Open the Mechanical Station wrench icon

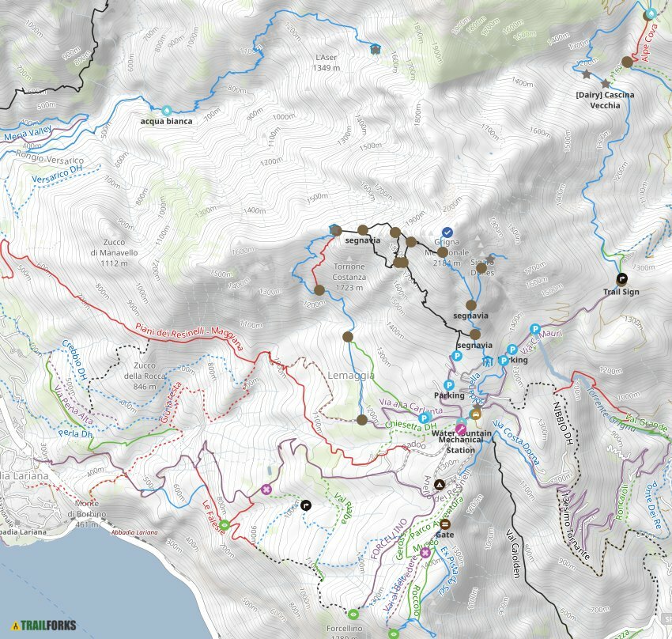460,428
